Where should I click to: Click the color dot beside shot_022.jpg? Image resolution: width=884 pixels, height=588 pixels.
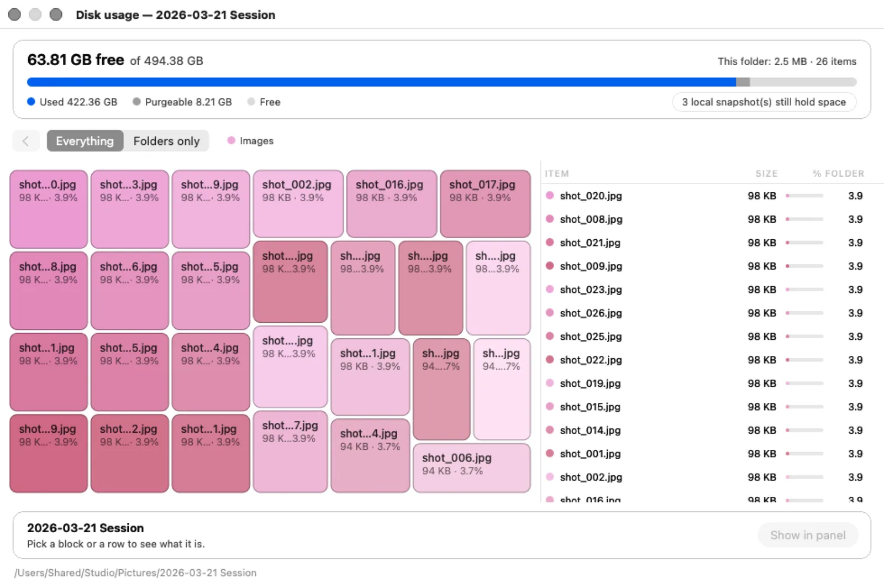[x=550, y=359]
